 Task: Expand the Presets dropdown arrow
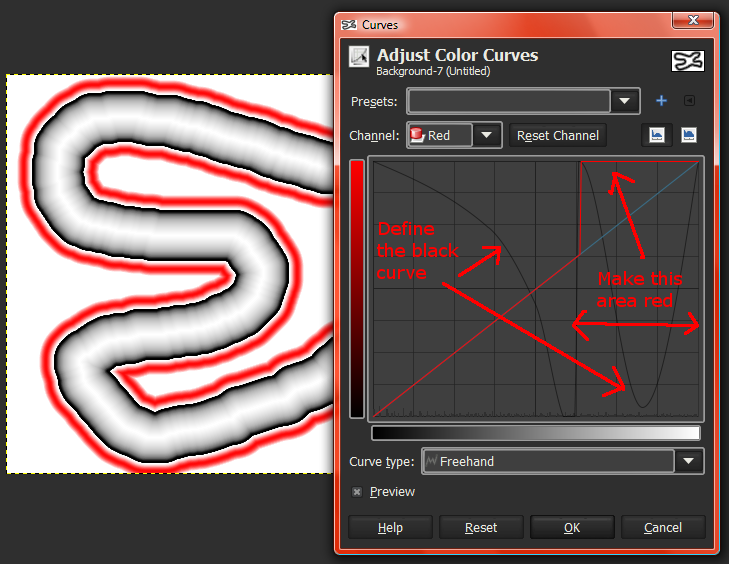point(624,101)
